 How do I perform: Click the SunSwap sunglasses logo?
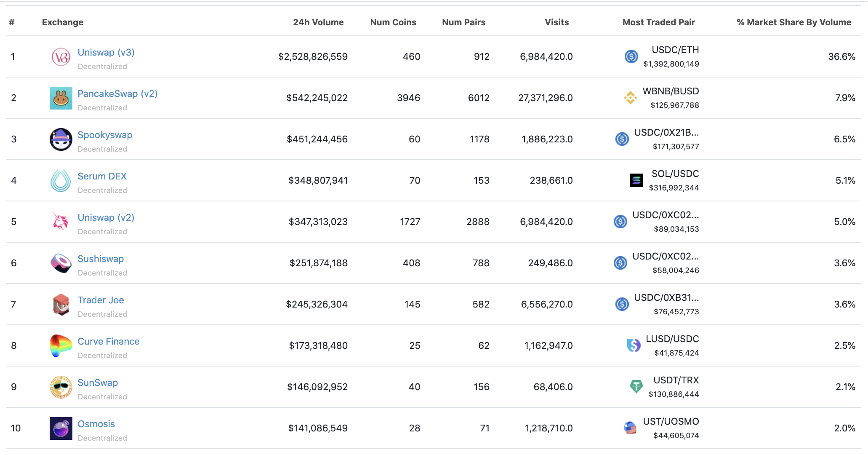coord(61,387)
